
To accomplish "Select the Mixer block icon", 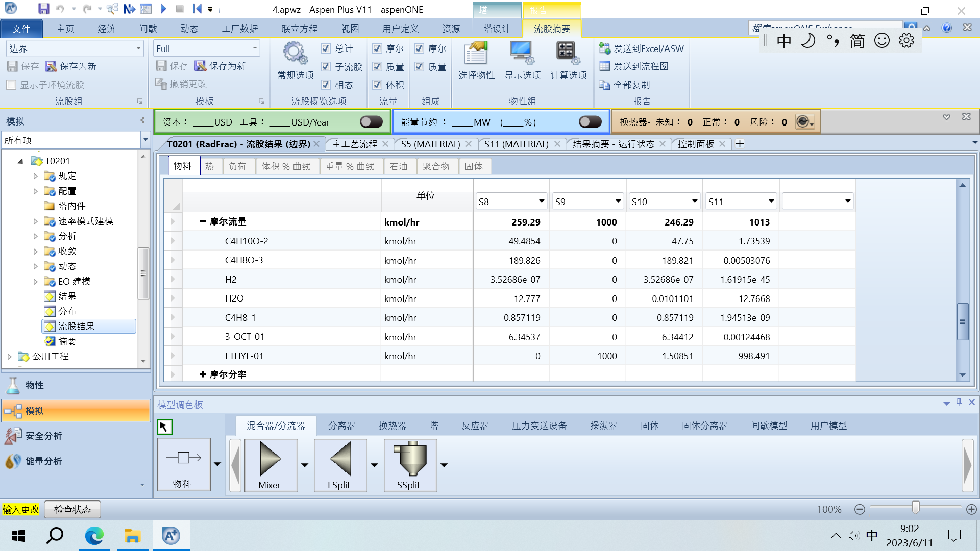I will click(271, 465).
